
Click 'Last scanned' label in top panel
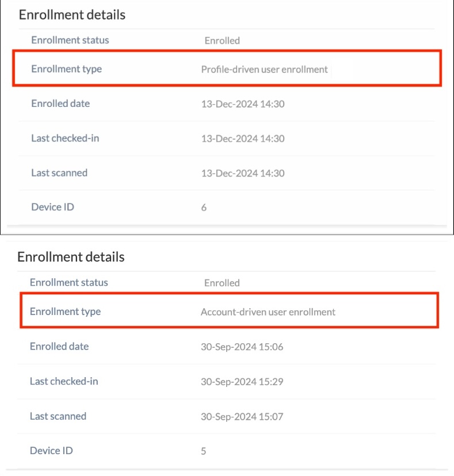59,172
